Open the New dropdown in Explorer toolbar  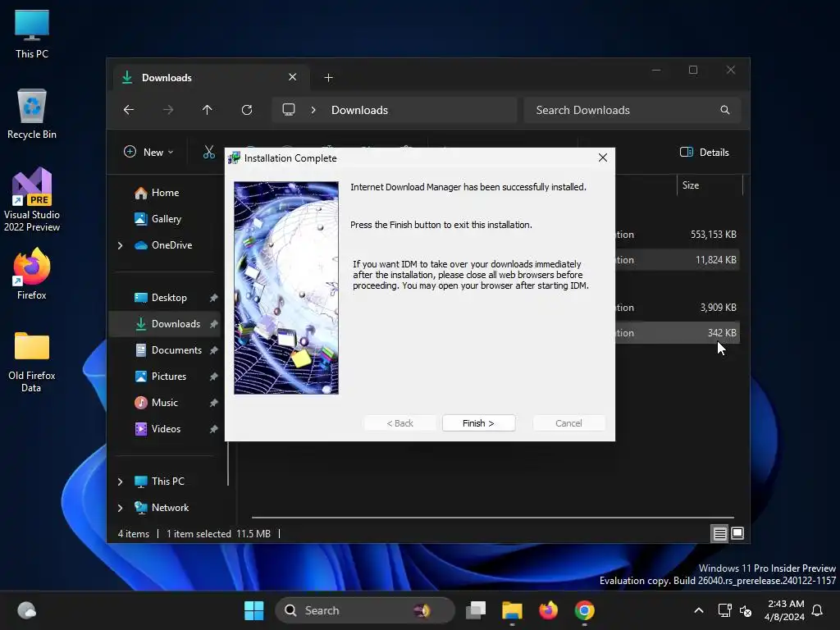[x=148, y=152]
